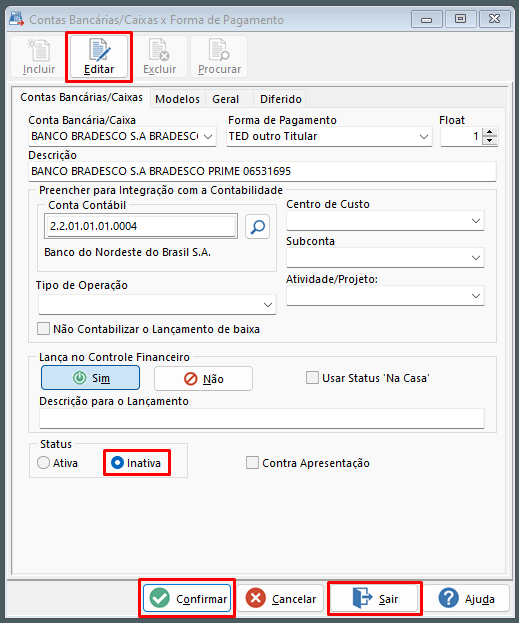Click the Conta Contábil magnifier search icon

tap(258, 226)
